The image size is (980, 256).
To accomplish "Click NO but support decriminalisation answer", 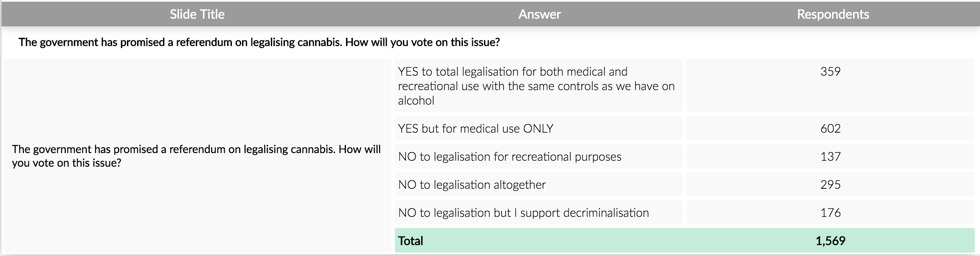I will [523, 213].
